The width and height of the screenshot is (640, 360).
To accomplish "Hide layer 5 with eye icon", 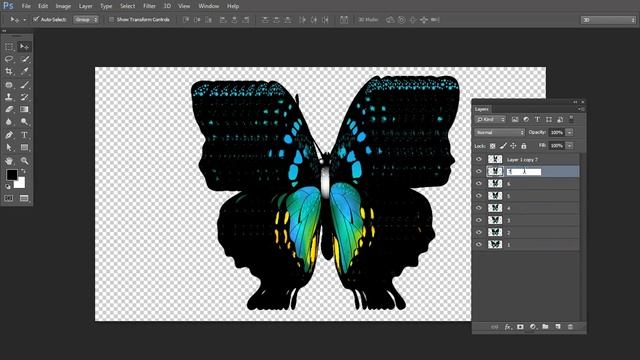I will pyautogui.click(x=479, y=196).
